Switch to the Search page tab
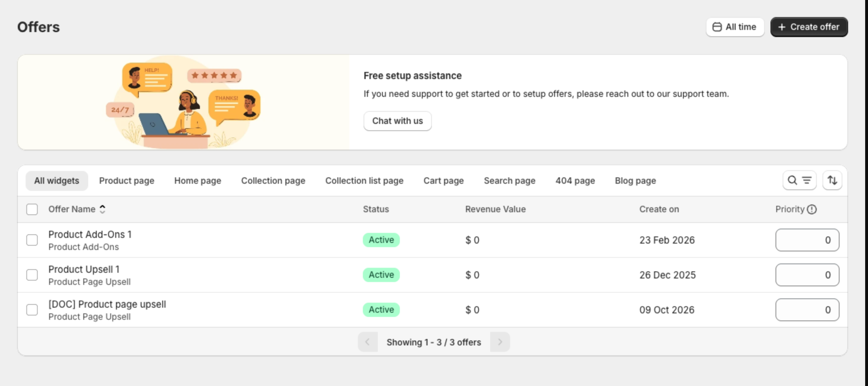The width and height of the screenshot is (868, 386). click(509, 181)
